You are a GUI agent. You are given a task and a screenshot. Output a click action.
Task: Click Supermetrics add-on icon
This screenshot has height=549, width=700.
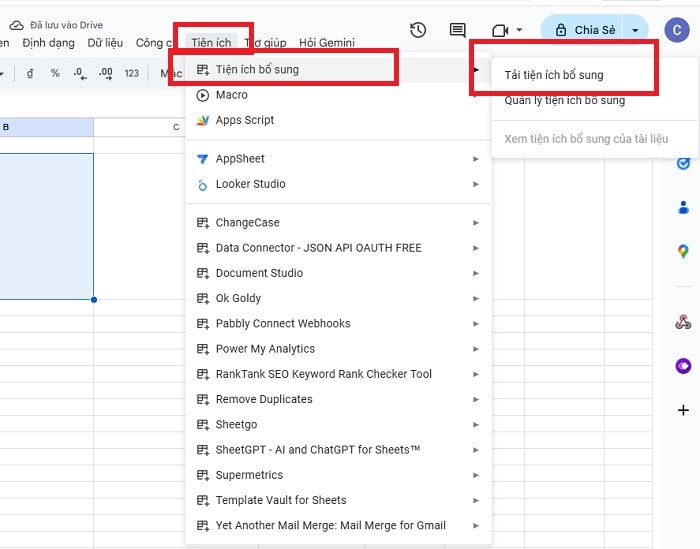coord(203,475)
